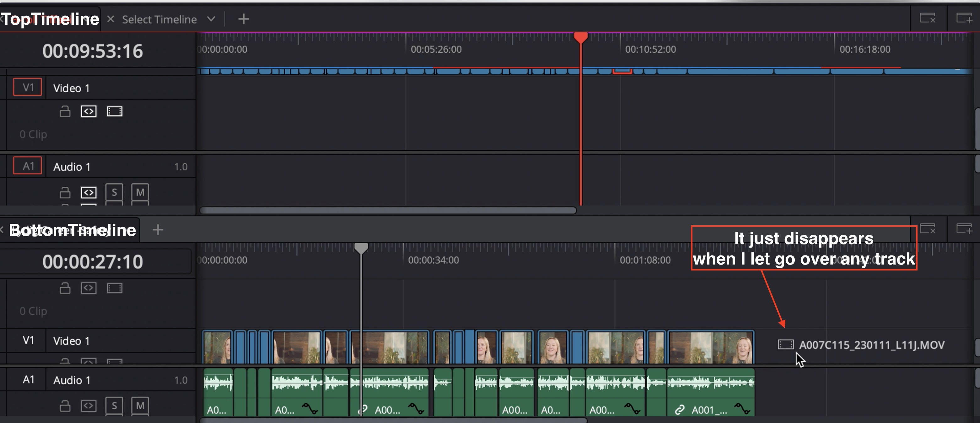The height and width of the screenshot is (423, 980).
Task: Add a new tab in the top timeline
Action: pos(244,19)
